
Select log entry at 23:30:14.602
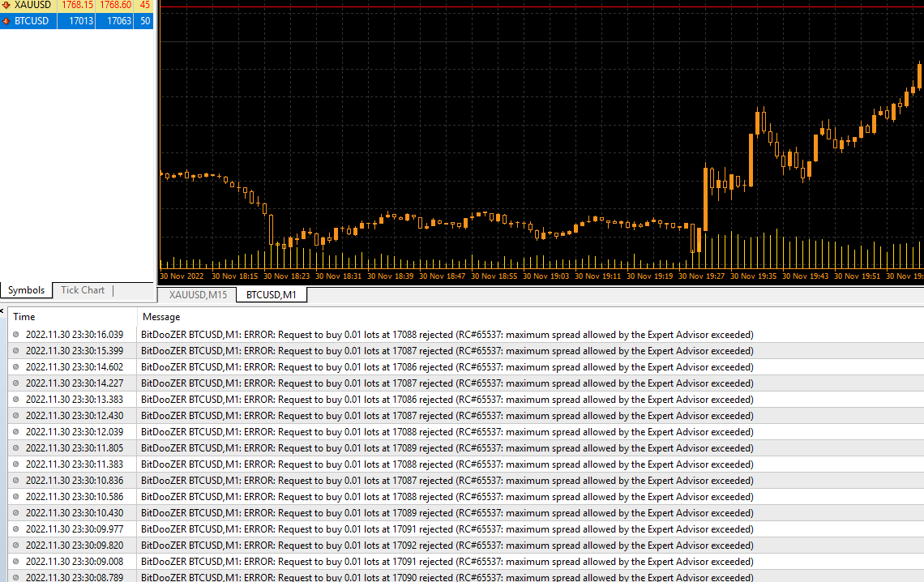point(465,367)
